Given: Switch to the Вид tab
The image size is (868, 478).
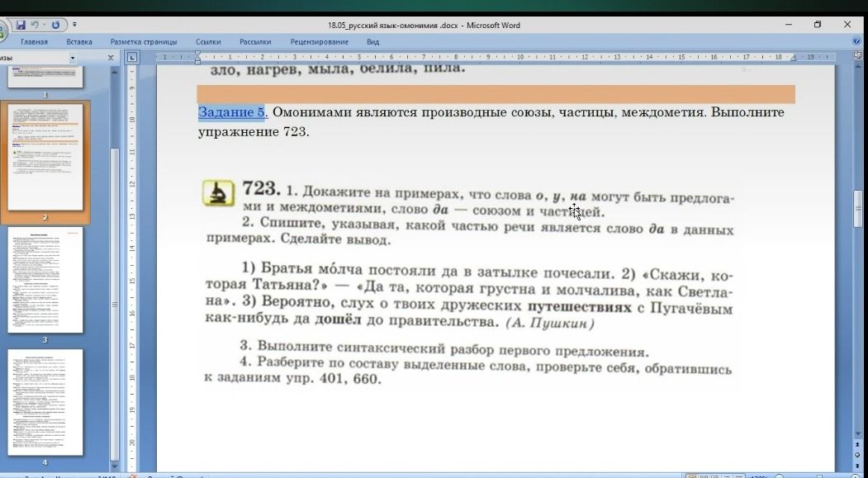Looking at the screenshot, I should tap(372, 41).
